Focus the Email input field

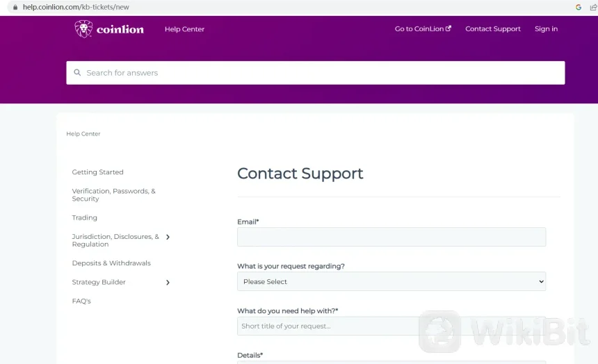391,237
